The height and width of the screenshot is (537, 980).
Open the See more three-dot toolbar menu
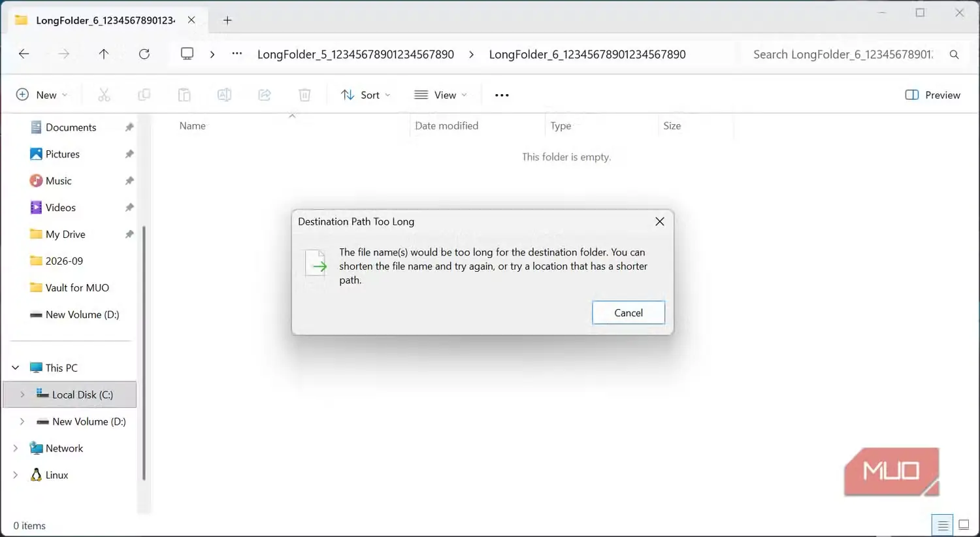[x=502, y=95]
